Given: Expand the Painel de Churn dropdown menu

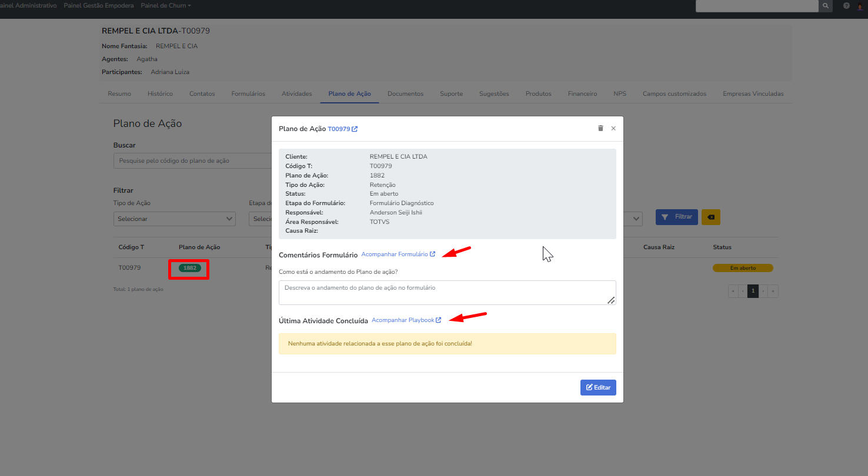Looking at the screenshot, I should click(x=165, y=6).
